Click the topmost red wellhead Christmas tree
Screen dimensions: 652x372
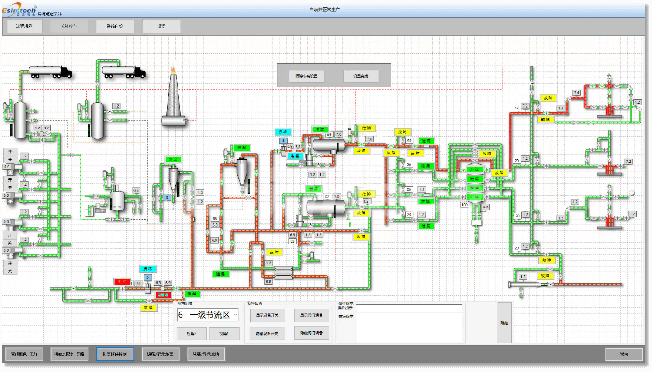pyautogui.click(x=609, y=100)
